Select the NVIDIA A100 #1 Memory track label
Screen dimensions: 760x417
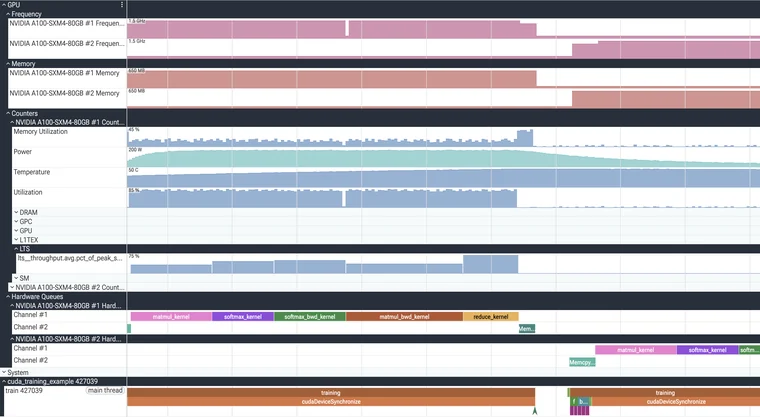click(x=64, y=73)
